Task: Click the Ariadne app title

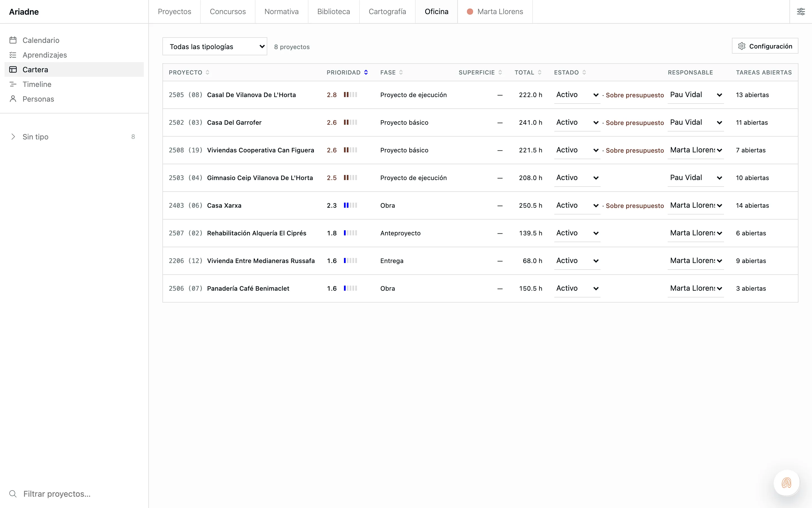Action: coord(24,12)
